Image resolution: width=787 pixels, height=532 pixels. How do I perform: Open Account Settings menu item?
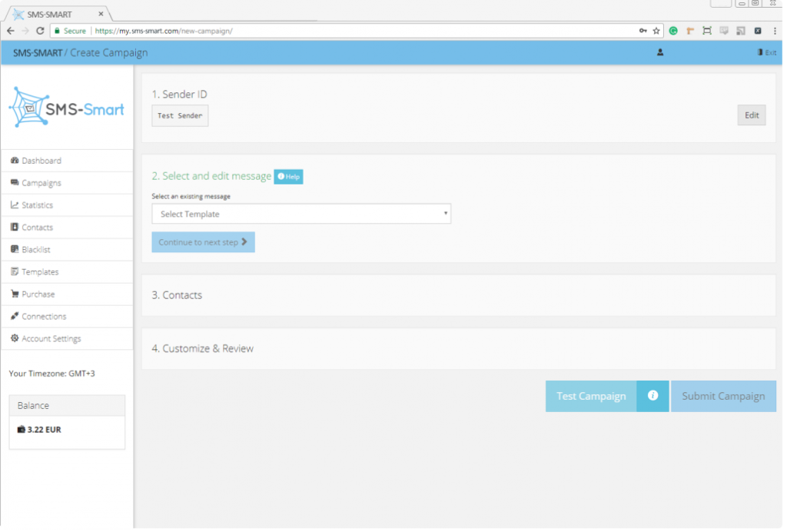pos(68,340)
